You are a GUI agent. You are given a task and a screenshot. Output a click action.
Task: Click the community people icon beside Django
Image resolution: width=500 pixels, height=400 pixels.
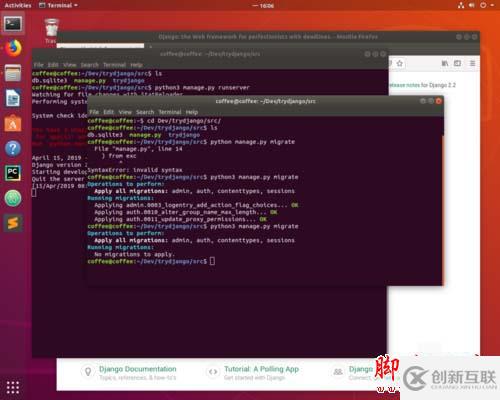tap(338, 371)
